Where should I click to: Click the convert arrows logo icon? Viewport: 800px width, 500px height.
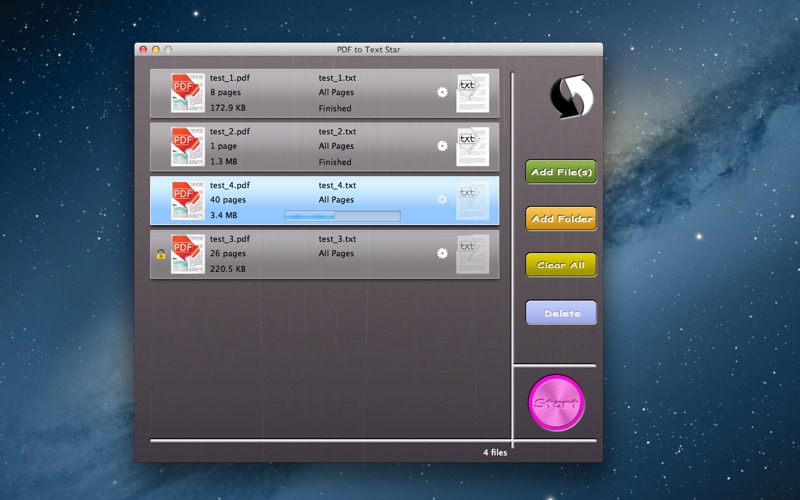tap(571, 97)
